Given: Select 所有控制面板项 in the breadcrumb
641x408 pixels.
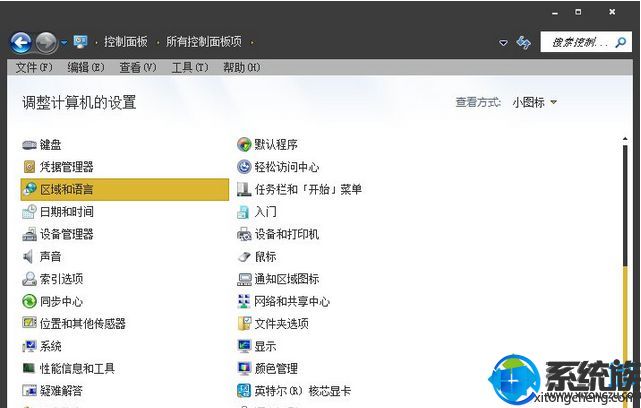Looking at the screenshot, I should click(x=204, y=42).
